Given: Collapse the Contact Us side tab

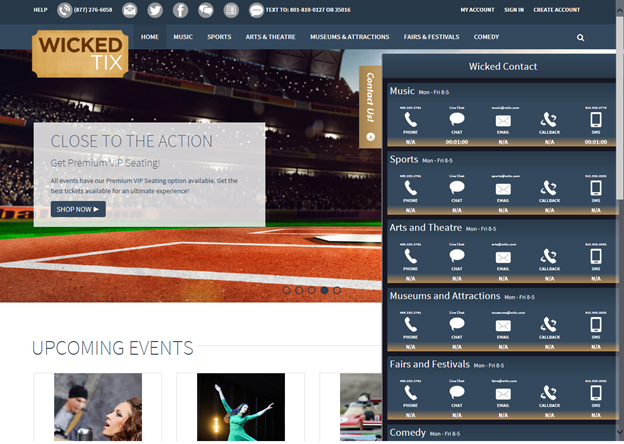Looking at the screenshot, I should point(370,106).
